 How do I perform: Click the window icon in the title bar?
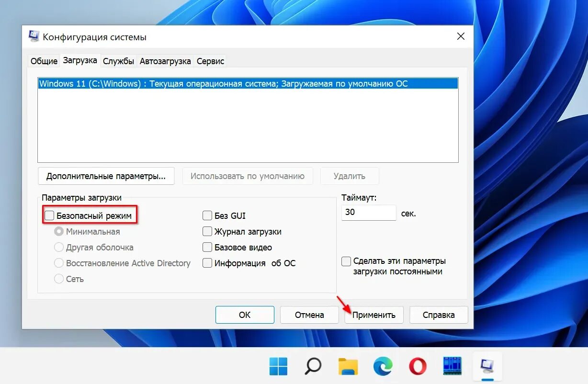[x=34, y=36]
